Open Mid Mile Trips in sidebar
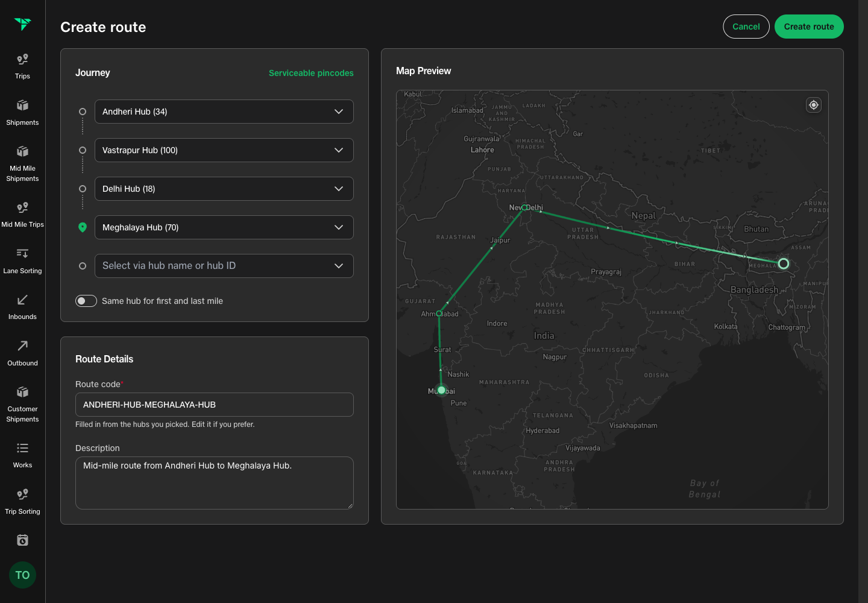 tap(22, 215)
